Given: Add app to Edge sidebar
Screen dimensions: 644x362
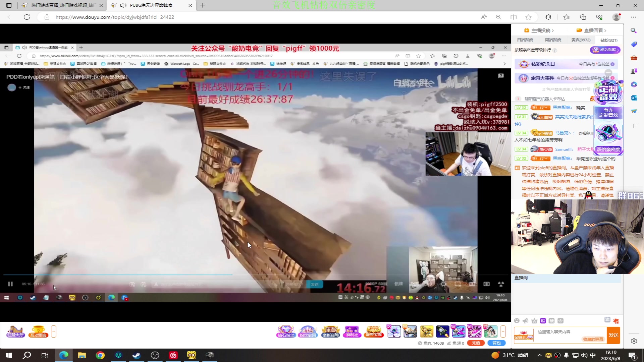Looking at the screenshot, I should [634, 126].
